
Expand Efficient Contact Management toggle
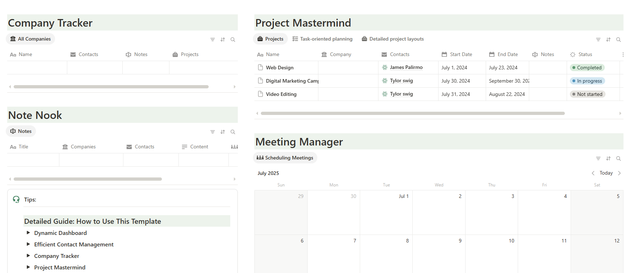(x=28, y=244)
